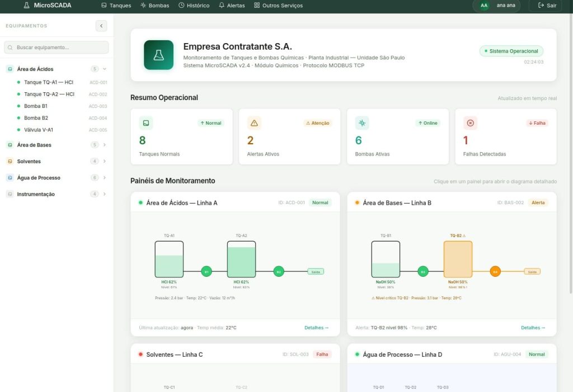Screen dimensions: 573x392
Task: Click the Tanques Normais tank icon
Action: [146, 123]
